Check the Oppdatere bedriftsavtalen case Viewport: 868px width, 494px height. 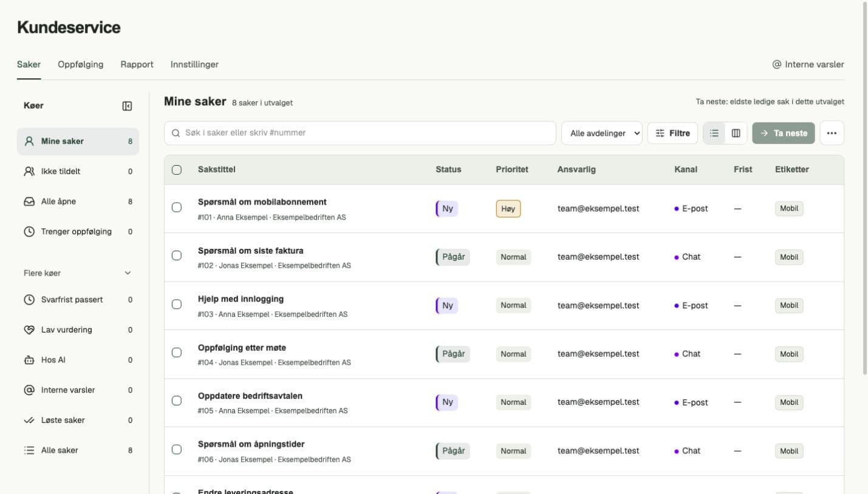pyautogui.click(x=177, y=401)
